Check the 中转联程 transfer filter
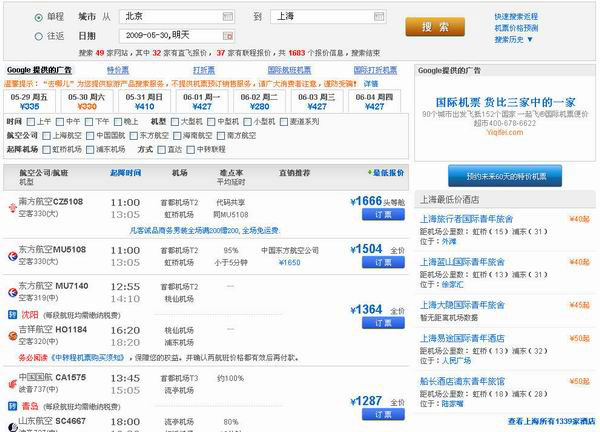This screenshot has width=600, height=432. (191, 150)
